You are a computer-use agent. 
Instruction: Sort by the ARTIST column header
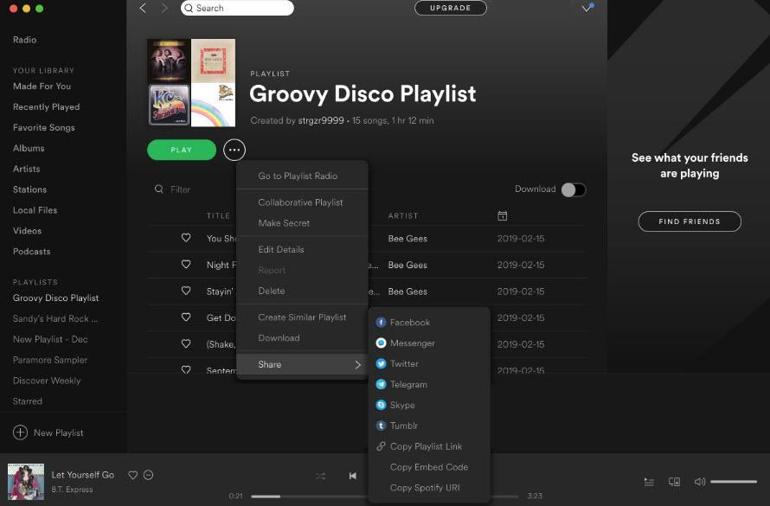click(x=403, y=216)
